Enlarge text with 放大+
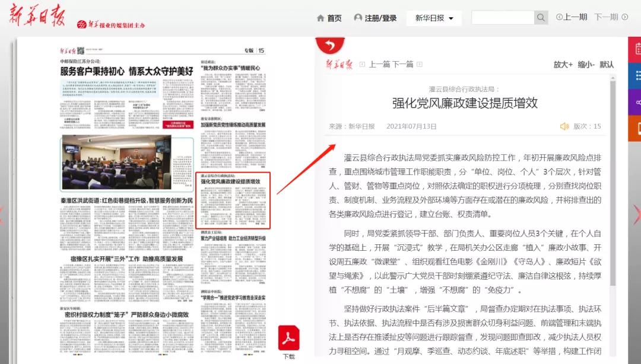The height and width of the screenshot is (364, 641). (563, 65)
